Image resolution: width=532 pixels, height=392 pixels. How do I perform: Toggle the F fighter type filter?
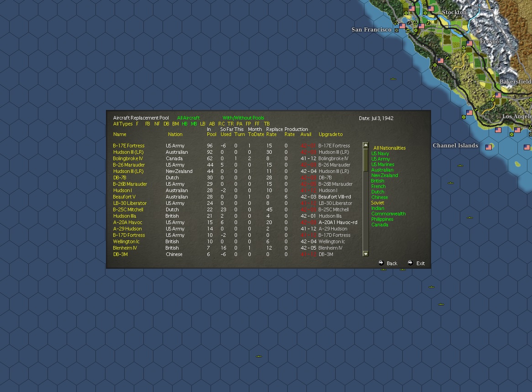point(137,124)
